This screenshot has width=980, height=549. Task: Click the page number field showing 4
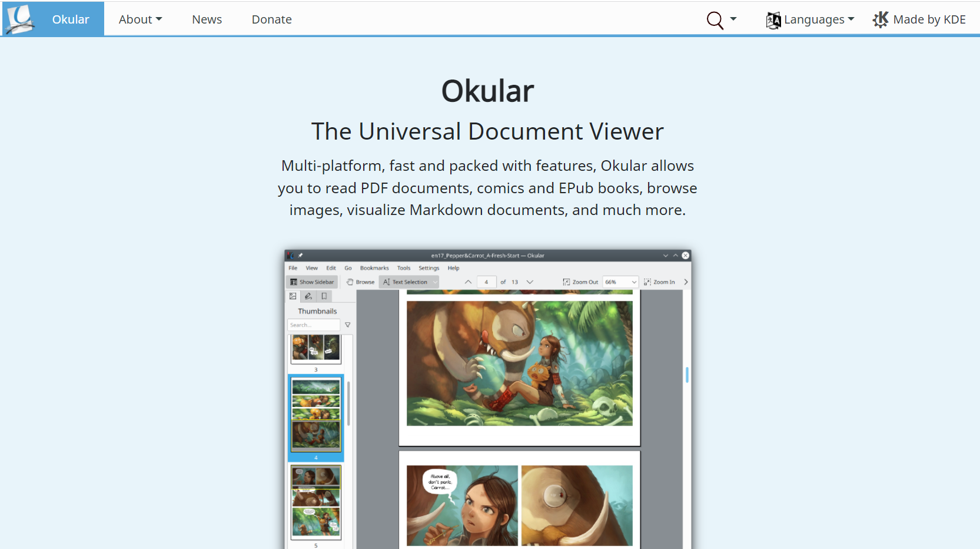click(x=486, y=282)
